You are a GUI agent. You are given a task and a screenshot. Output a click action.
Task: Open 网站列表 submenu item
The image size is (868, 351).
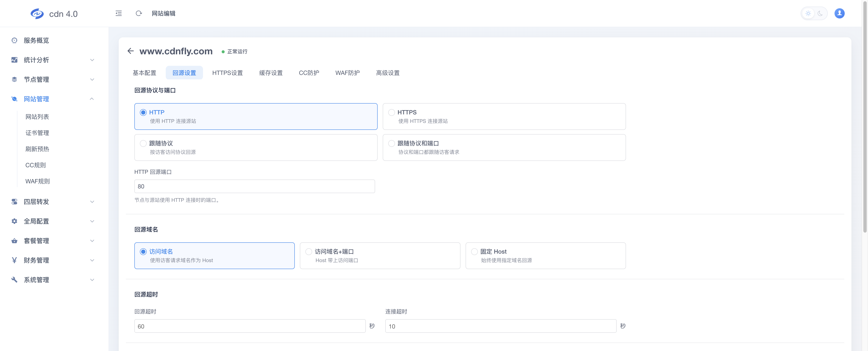[x=37, y=117]
